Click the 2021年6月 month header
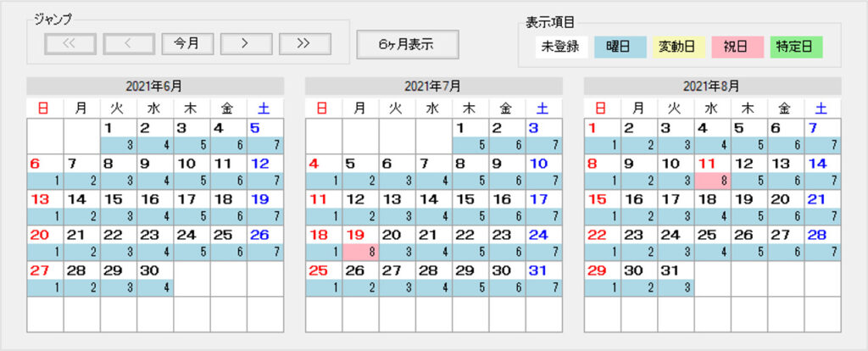868x351 pixels. coord(154,86)
